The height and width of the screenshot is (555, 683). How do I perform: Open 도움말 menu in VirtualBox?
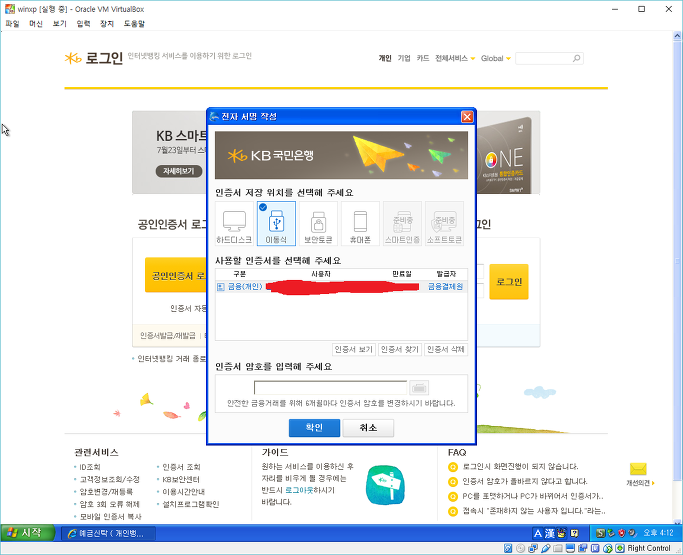click(x=134, y=24)
